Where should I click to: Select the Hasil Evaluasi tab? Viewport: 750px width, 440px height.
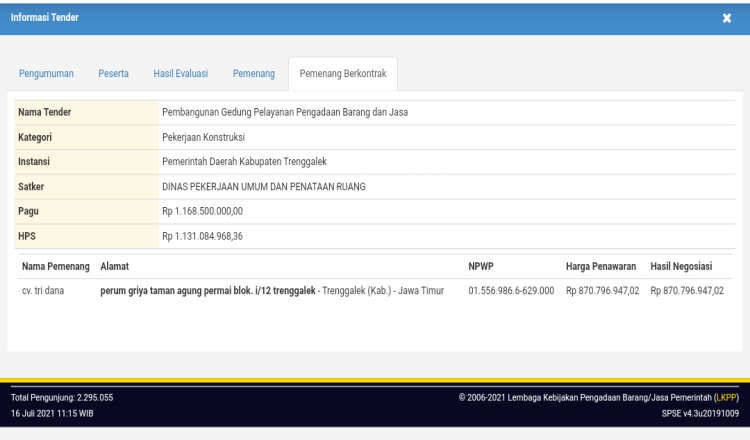(180, 74)
